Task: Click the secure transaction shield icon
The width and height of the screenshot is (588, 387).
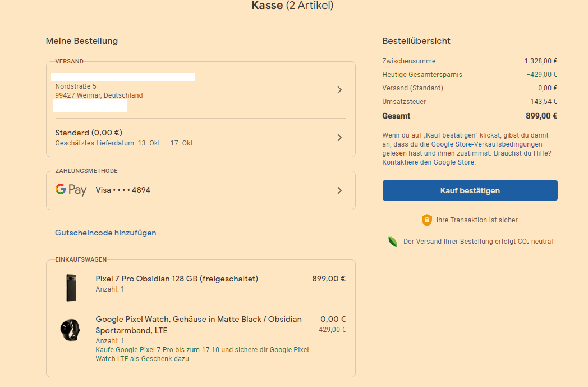Action: 427,220
